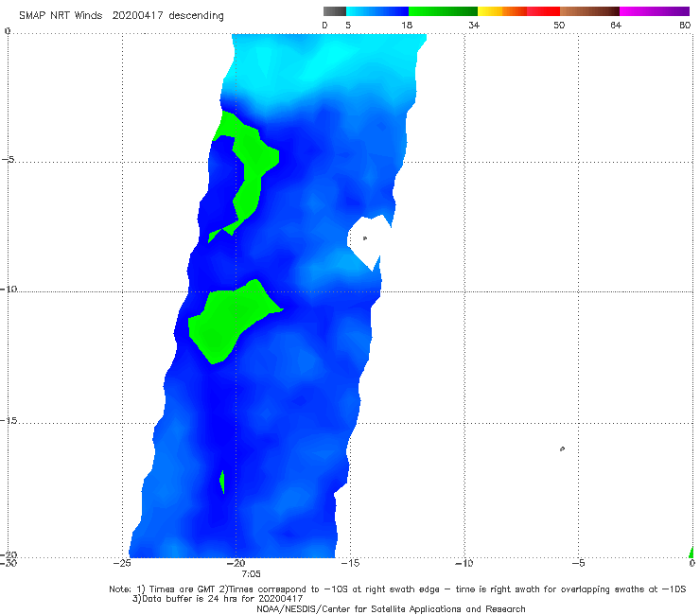Click the NOAA/NESDIS credit line
Screen dimensions: 700x615
click(391, 608)
